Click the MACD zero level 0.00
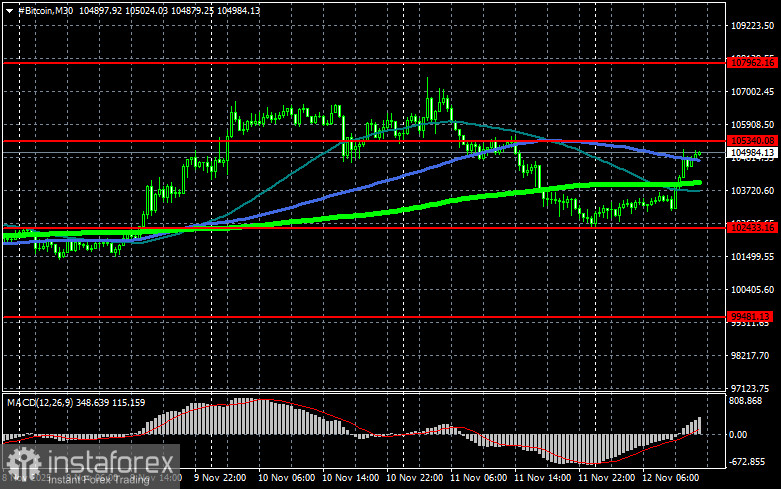Image resolution: width=781 pixels, height=489 pixels. (x=738, y=435)
